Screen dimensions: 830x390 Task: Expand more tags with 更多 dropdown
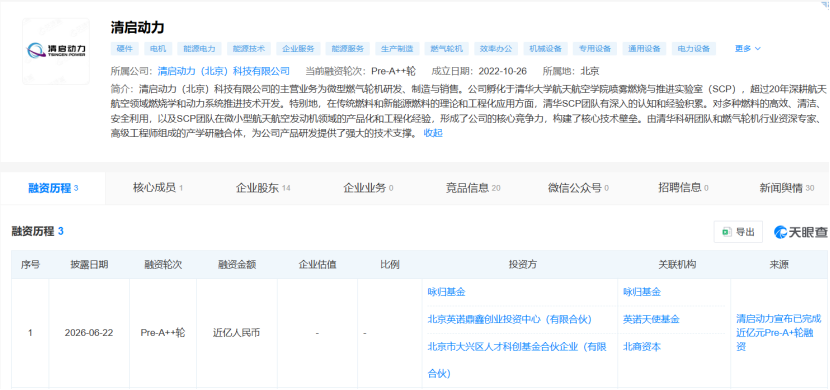tap(747, 49)
